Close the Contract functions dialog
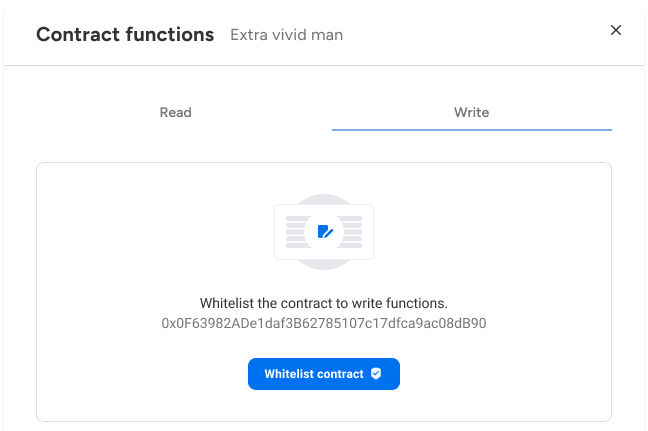Image resolution: width=648 pixels, height=431 pixels. click(x=616, y=30)
